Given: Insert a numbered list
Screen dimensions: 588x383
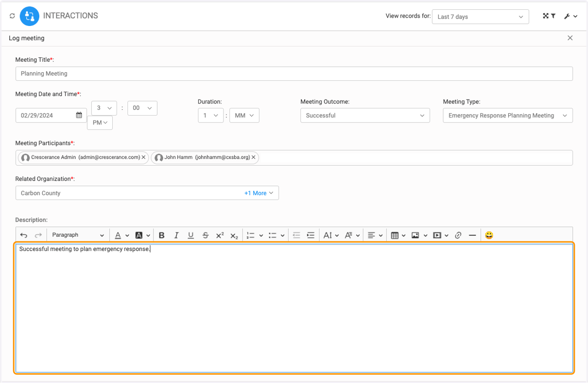Looking at the screenshot, I should [251, 235].
